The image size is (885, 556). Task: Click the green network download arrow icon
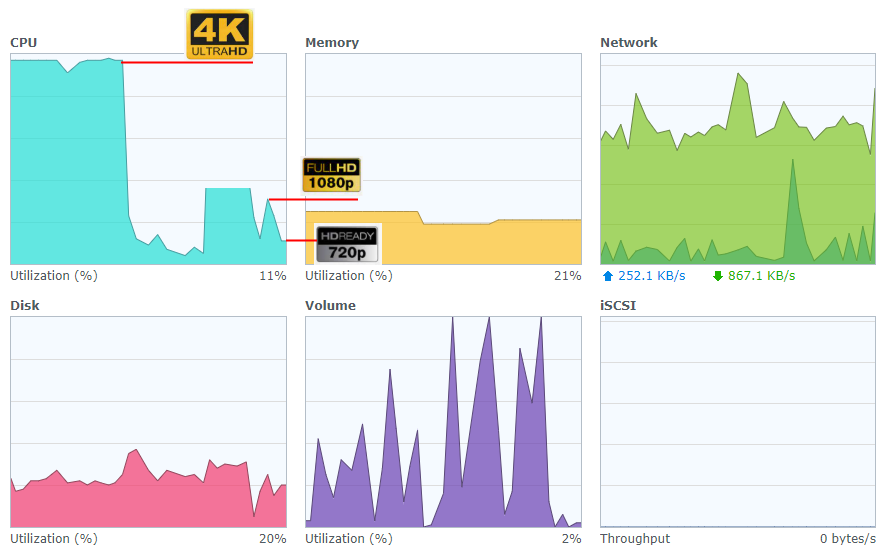718,276
